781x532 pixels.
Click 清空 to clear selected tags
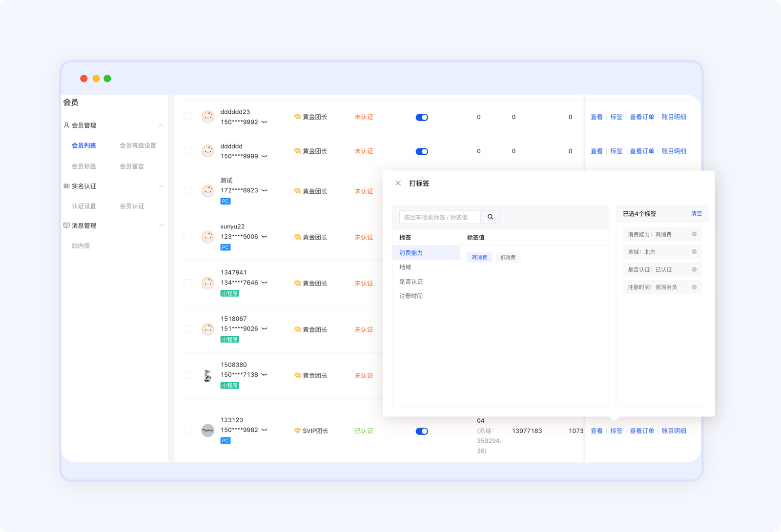click(696, 214)
